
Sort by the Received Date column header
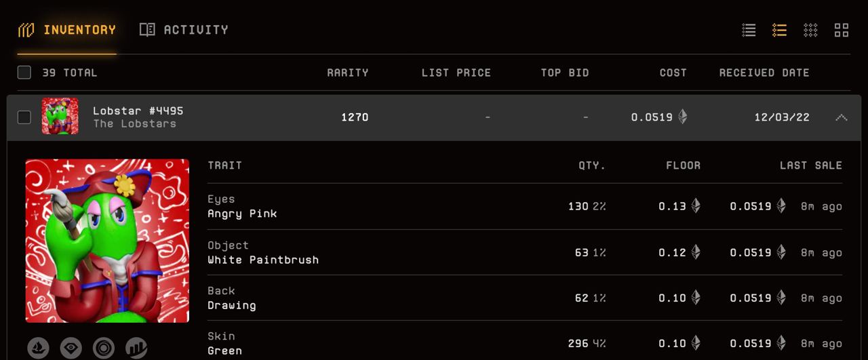764,73
